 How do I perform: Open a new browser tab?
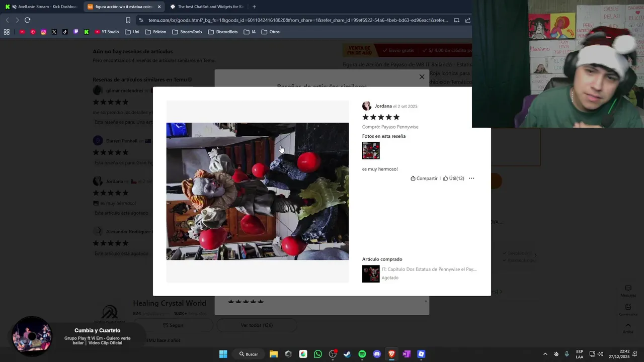point(254,7)
